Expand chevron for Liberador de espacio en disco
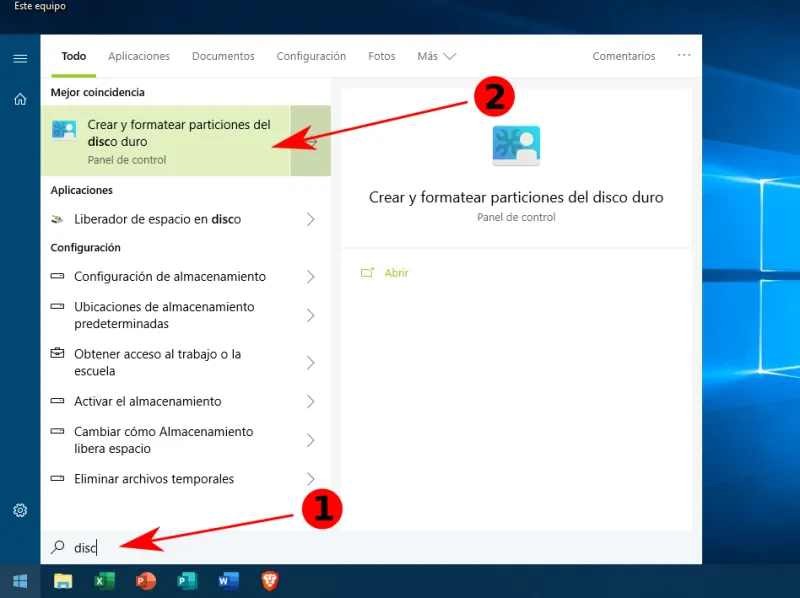Image resolution: width=800 pixels, height=598 pixels. pos(310,219)
